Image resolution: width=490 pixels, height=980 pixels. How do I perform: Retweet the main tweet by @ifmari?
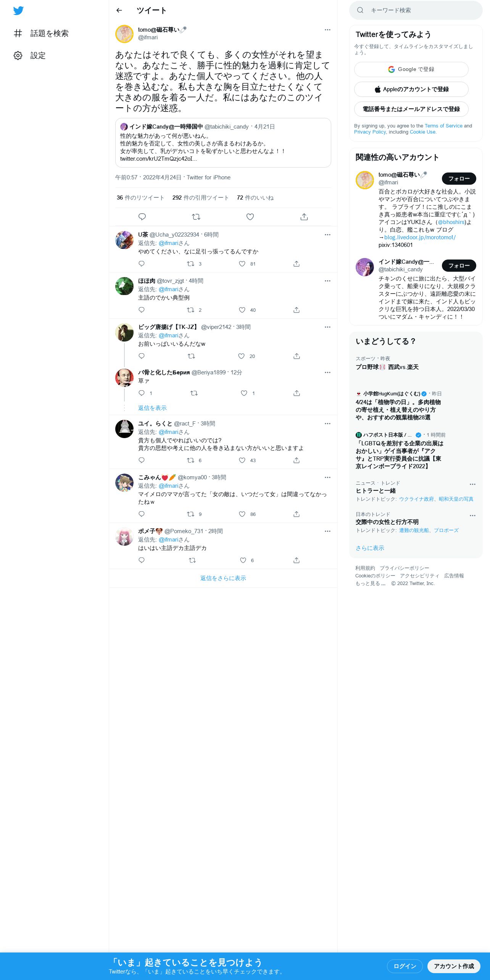tap(196, 217)
